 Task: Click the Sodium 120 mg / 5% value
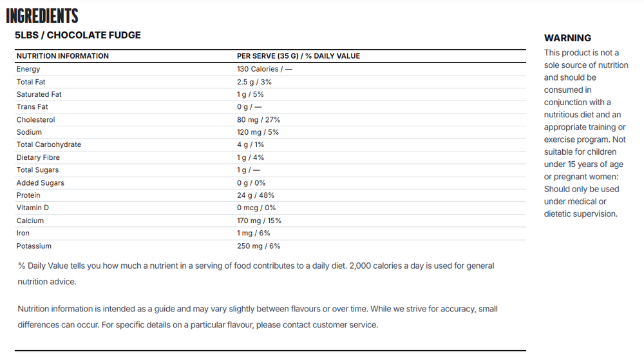tap(258, 132)
